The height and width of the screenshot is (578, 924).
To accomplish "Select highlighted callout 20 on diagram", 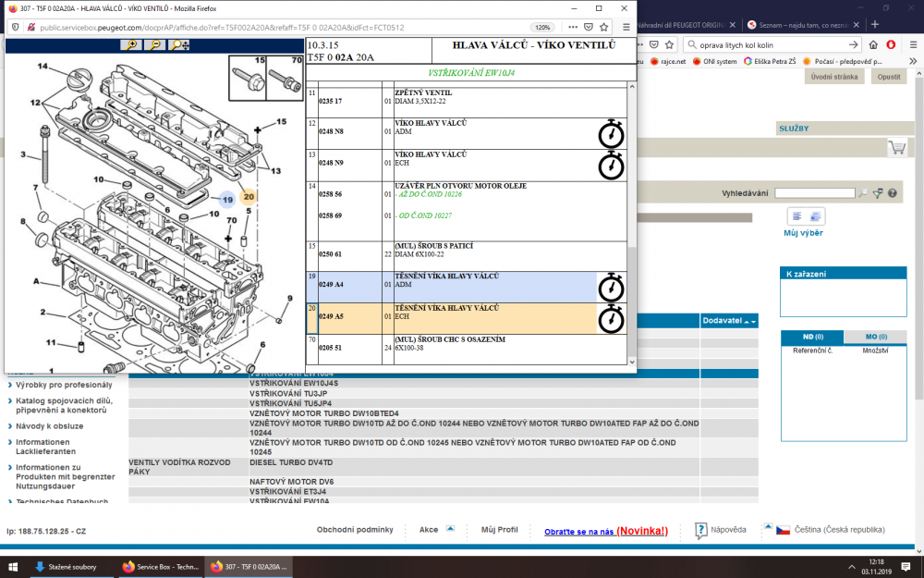I will tap(249, 197).
